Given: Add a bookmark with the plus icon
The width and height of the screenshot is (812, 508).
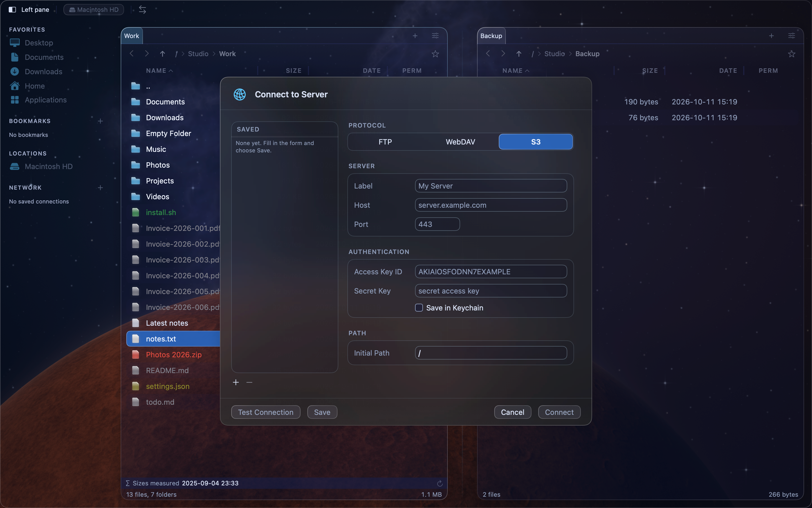Looking at the screenshot, I should pyautogui.click(x=100, y=121).
